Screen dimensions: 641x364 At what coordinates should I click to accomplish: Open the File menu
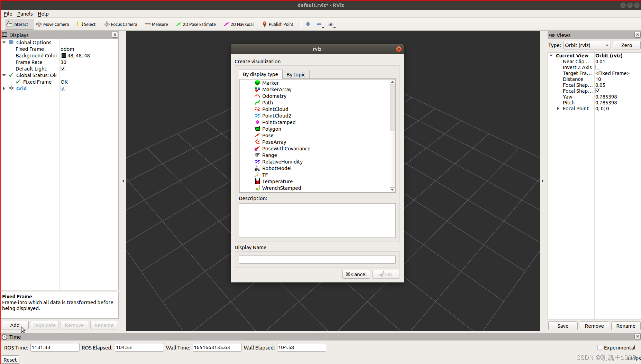click(x=8, y=14)
